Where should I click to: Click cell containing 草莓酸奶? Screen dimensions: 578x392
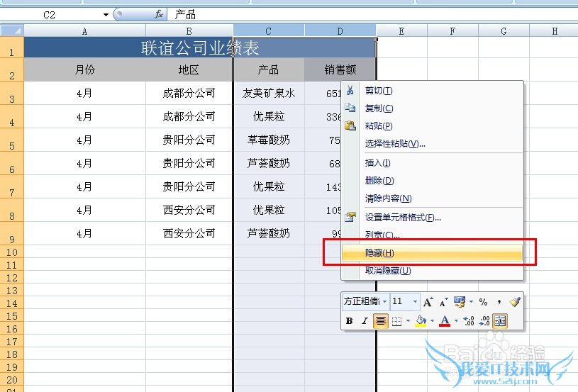[269, 140]
